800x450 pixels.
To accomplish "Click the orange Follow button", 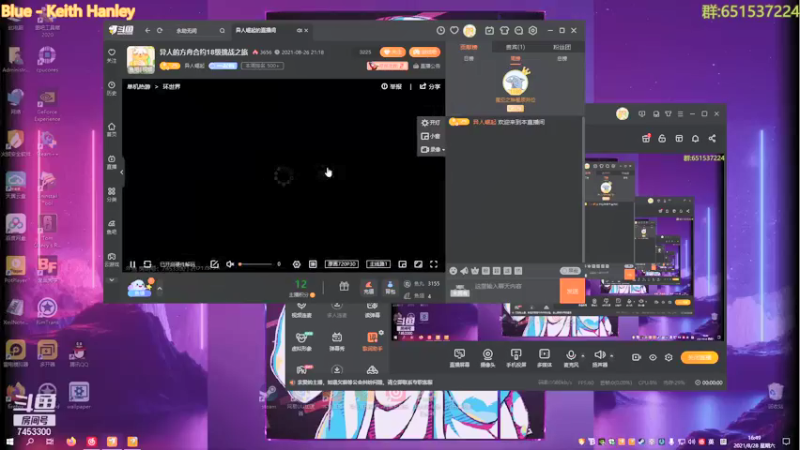I will coord(392,52).
